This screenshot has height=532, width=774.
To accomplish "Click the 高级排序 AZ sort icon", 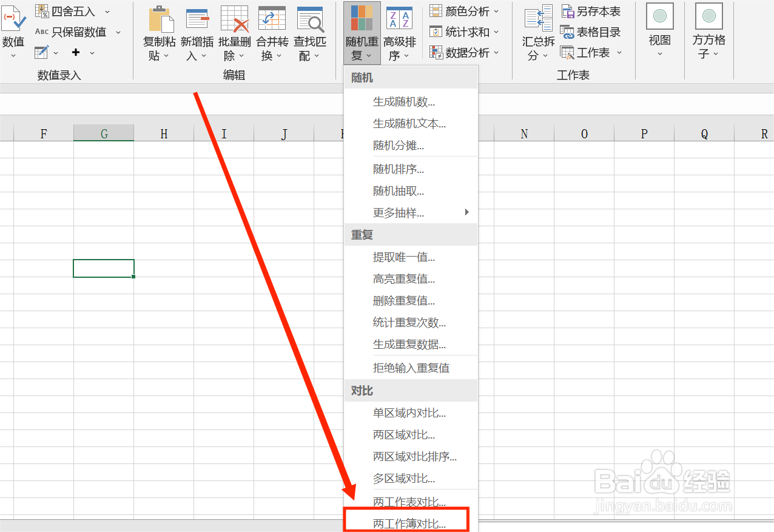I will coord(399,18).
